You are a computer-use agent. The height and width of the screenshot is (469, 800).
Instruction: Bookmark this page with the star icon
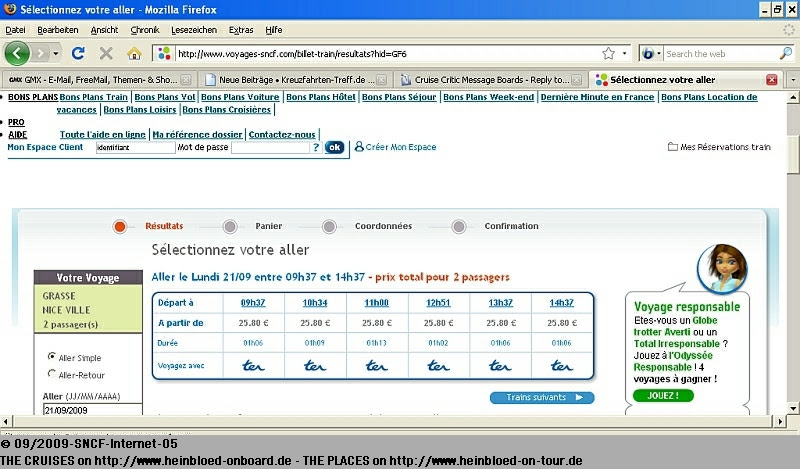tap(608, 53)
